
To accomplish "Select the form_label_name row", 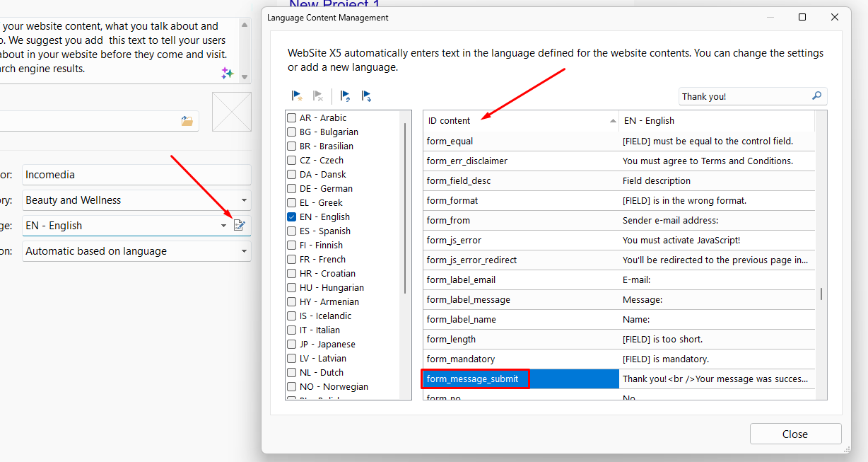I will click(619, 320).
